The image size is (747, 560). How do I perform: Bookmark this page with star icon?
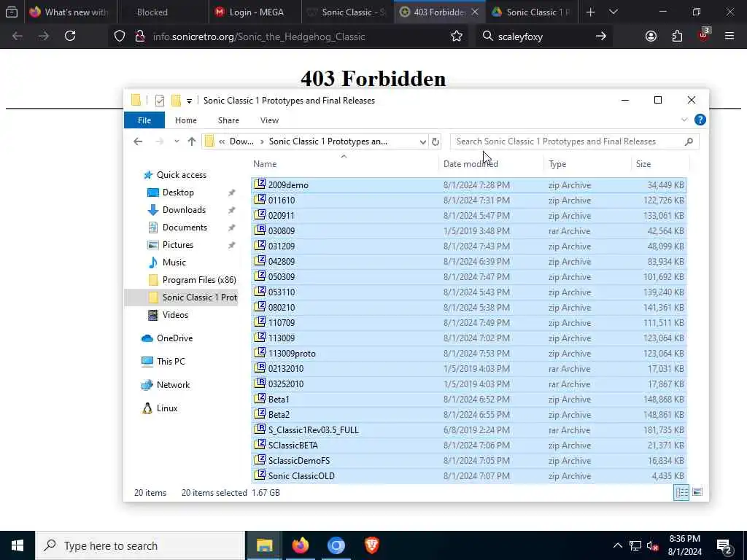coord(457,36)
